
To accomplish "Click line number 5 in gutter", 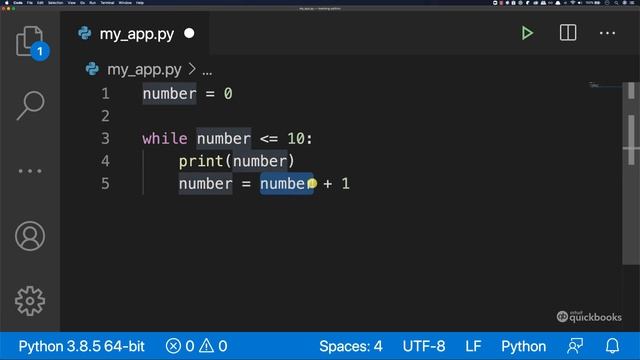I will point(106,183).
